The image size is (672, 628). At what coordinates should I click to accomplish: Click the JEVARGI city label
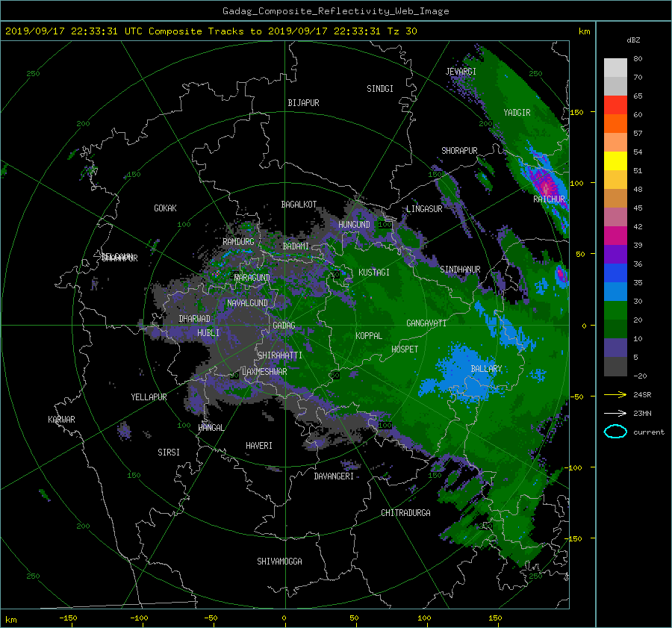point(461,72)
